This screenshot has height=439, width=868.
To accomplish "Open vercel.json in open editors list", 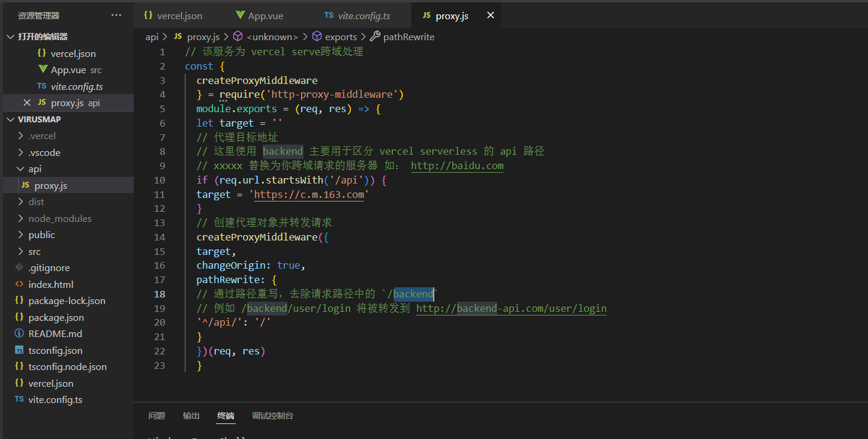I will (68, 53).
